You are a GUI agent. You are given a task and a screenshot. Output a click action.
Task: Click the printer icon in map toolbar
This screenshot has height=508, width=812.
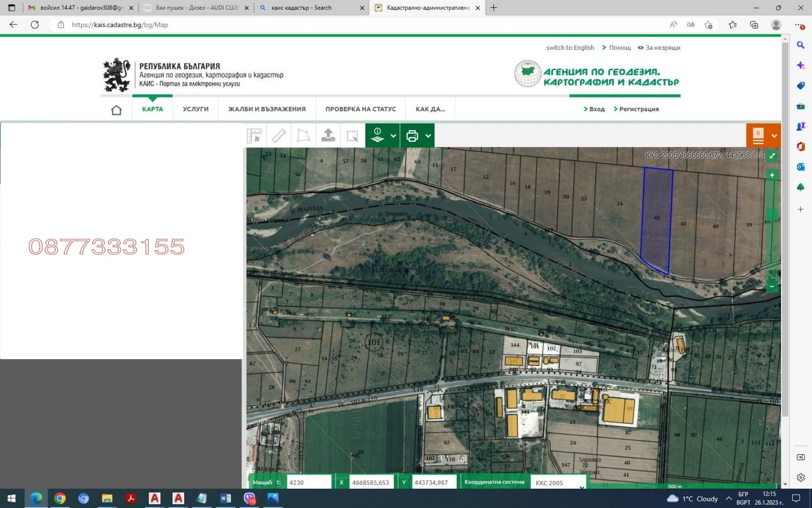[x=412, y=136]
